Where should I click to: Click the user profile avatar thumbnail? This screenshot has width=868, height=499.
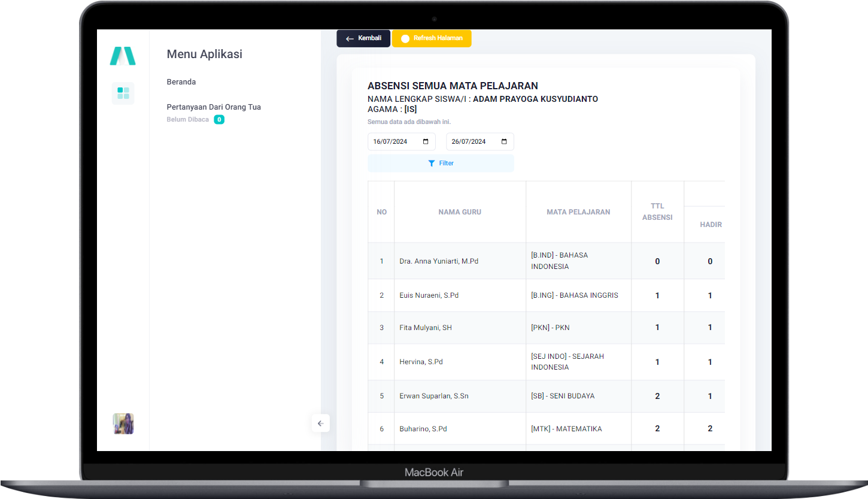point(123,424)
